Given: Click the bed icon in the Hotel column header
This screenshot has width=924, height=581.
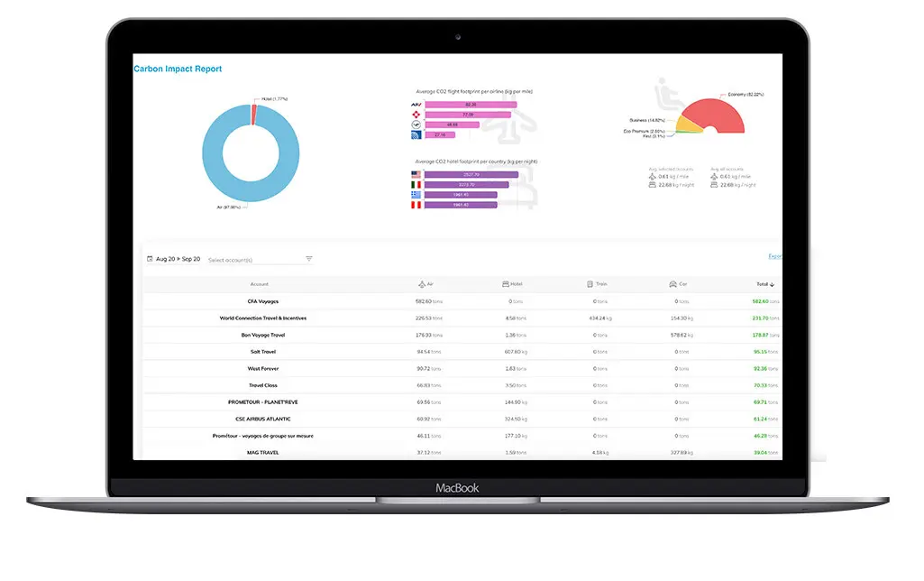Looking at the screenshot, I should click(x=506, y=284).
